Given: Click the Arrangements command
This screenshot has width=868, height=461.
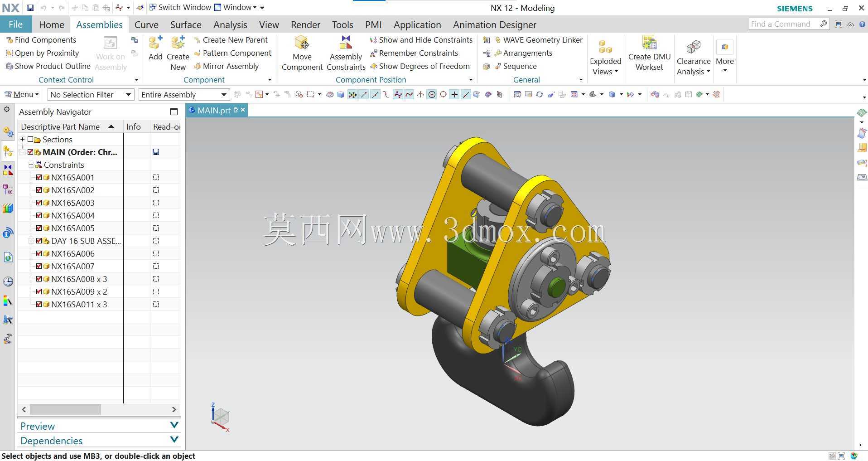Looking at the screenshot, I should 523,53.
